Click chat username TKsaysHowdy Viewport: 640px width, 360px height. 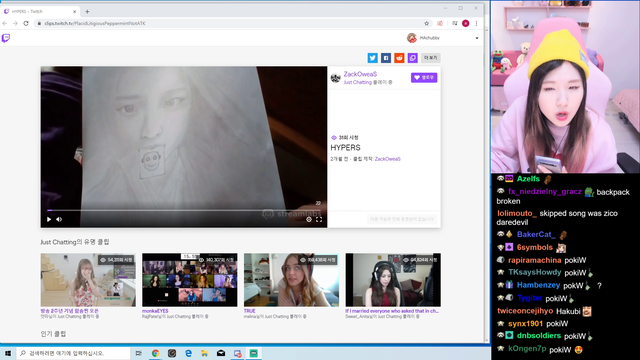535,272
